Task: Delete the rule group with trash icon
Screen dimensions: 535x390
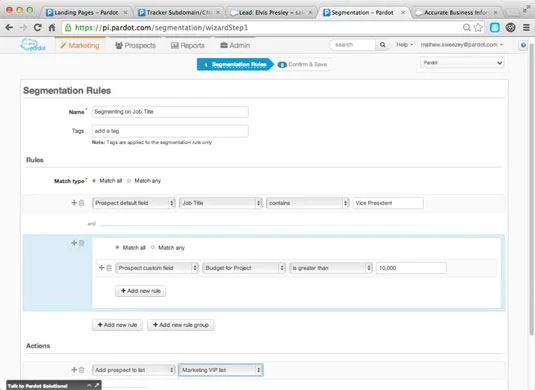Action: [x=82, y=243]
